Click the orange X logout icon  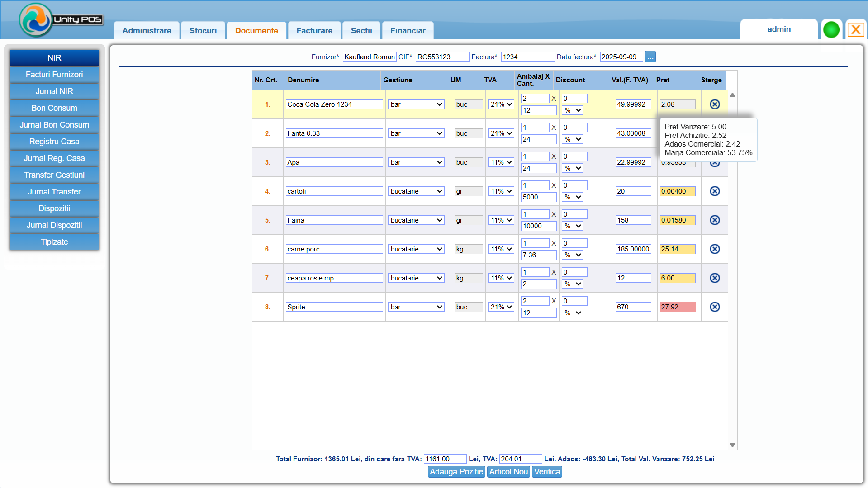[855, 30]
